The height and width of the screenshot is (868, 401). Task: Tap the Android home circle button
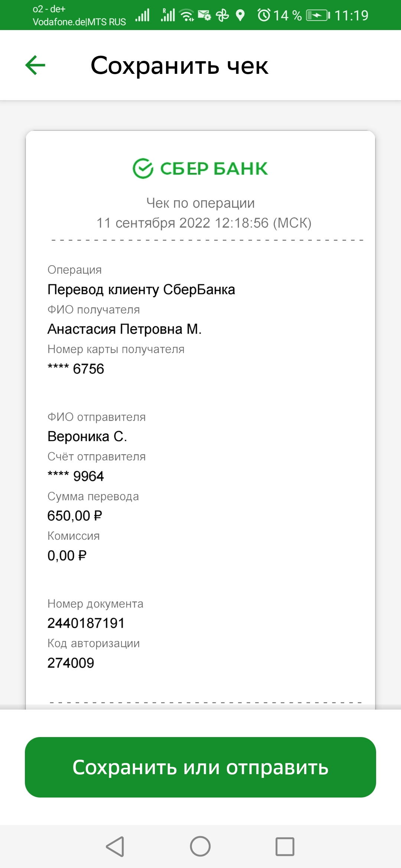tap(200, 846)
